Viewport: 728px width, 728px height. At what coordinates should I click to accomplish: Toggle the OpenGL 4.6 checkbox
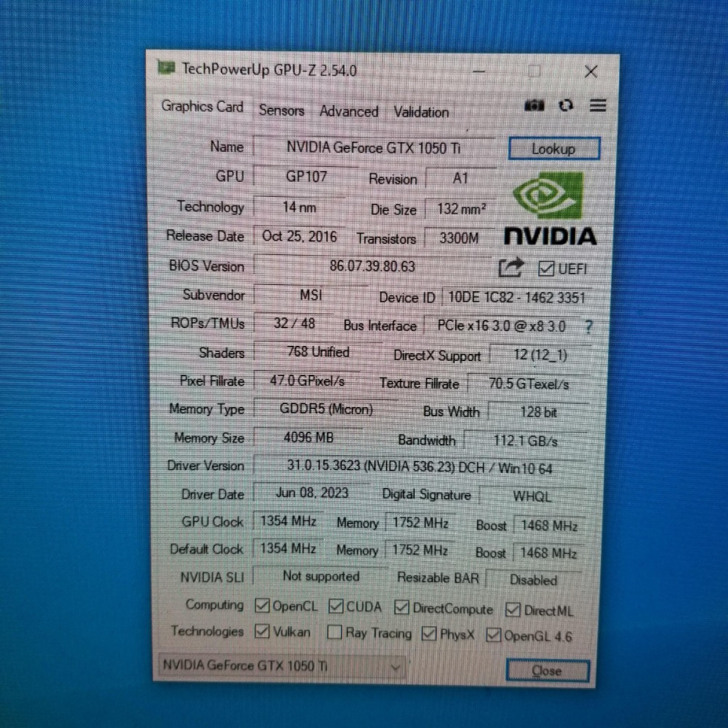[x=493, y=635]
